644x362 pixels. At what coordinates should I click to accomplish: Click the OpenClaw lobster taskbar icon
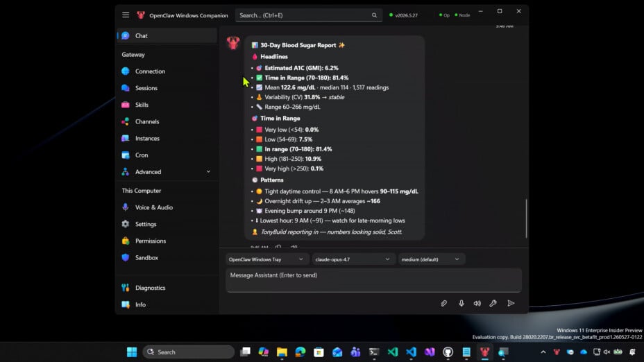[485, 352]
